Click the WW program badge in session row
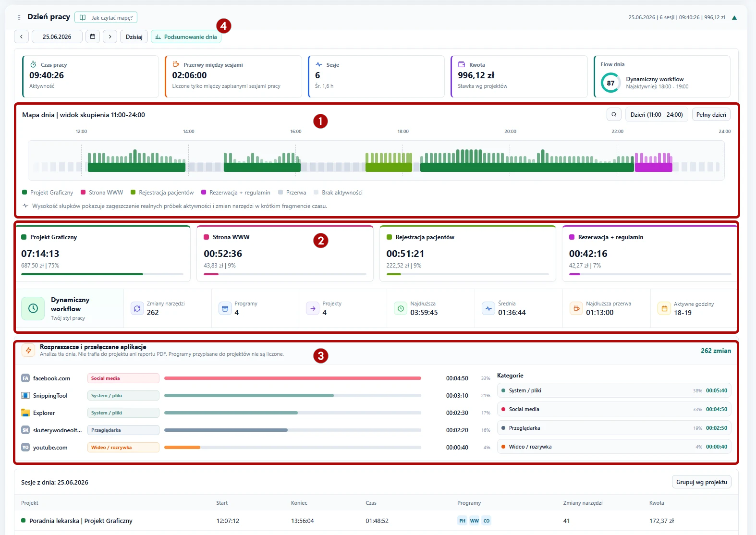The width and height of the screenshot is (756, 535). click(475, 521)
